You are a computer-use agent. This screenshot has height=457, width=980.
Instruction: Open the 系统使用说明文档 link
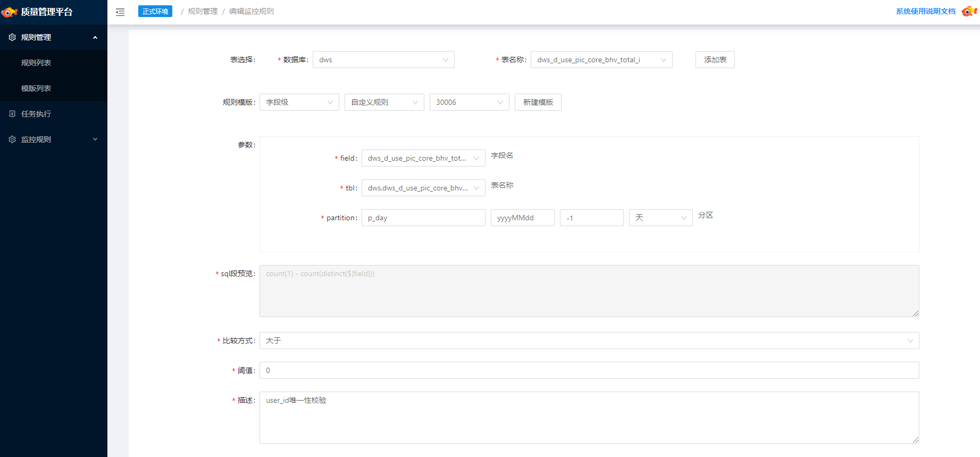coord(926,11)
